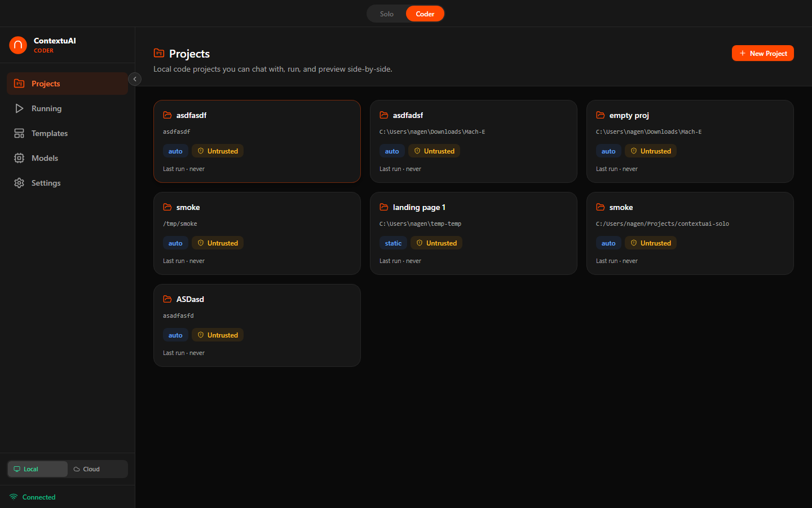Image resolution: width=812 pixels, height=508 pixels.
Task: Open the Settings section
Action: click(x=68, y=183)
